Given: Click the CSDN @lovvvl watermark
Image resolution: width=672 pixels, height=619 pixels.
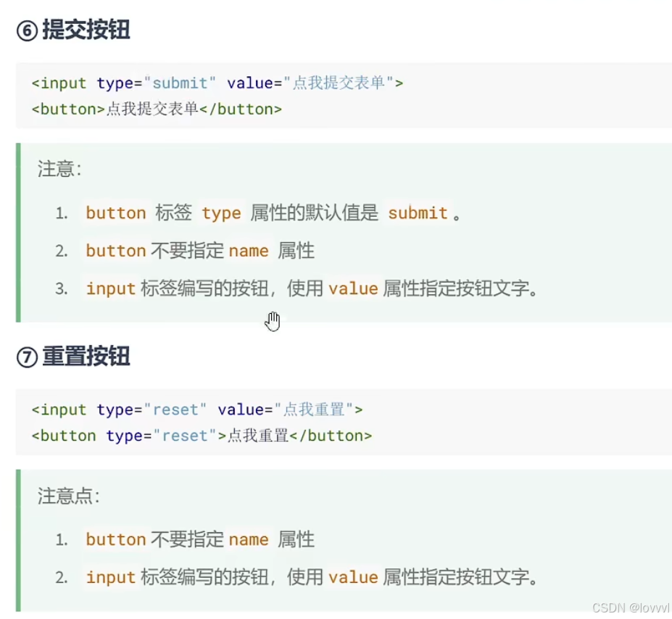Looking at the screenshot, I should tap(631, 608).
